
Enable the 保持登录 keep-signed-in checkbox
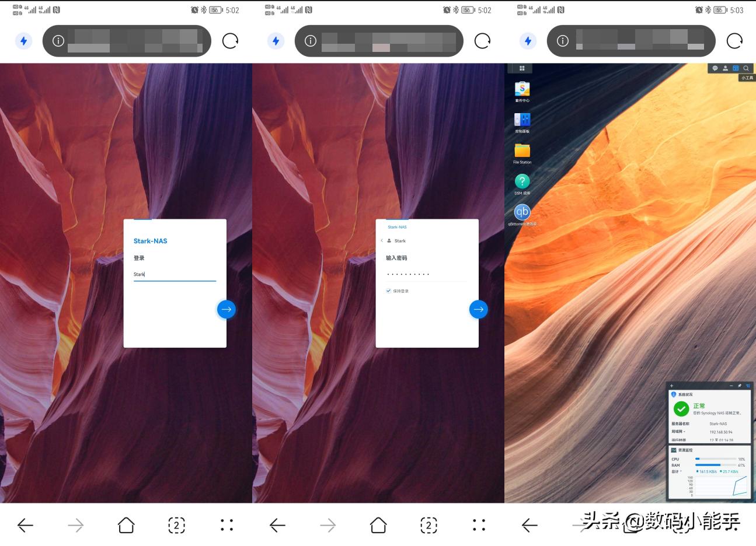click(388, 290)
